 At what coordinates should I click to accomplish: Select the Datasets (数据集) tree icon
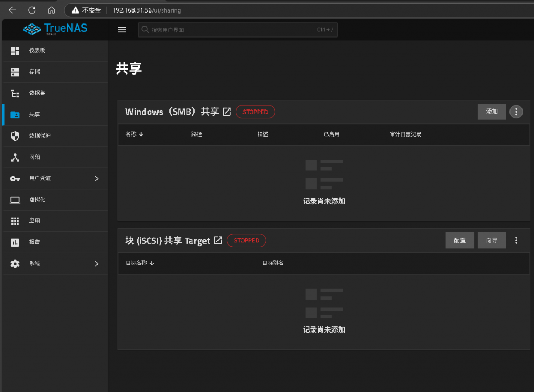[x=15, y=93]
